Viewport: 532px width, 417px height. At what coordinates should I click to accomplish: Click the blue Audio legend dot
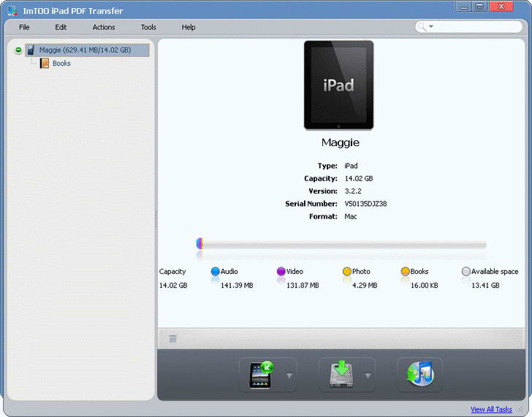point(215,272)
